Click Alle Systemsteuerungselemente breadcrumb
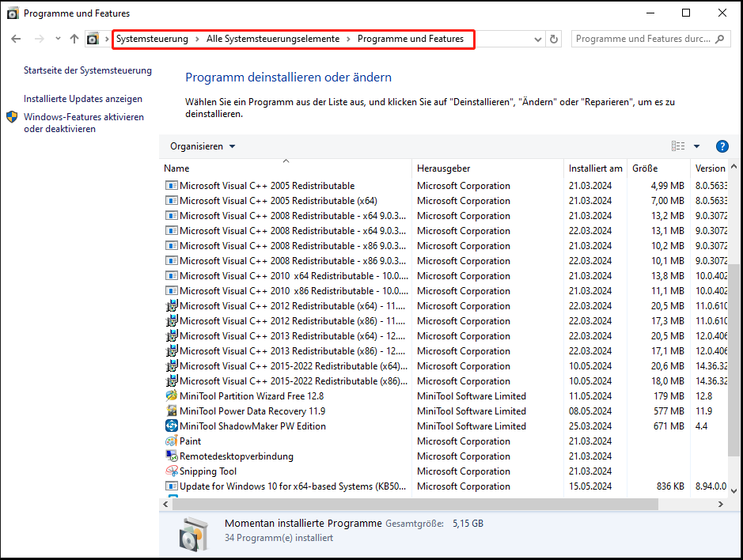This screenshot has height=560, width=743. click(273, 39)
